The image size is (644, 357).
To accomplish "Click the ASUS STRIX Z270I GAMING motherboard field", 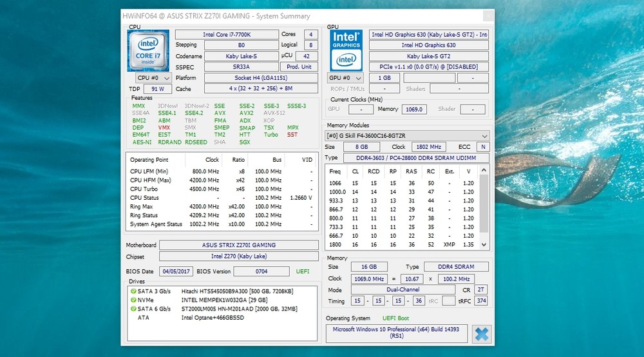I will point(238,246).
